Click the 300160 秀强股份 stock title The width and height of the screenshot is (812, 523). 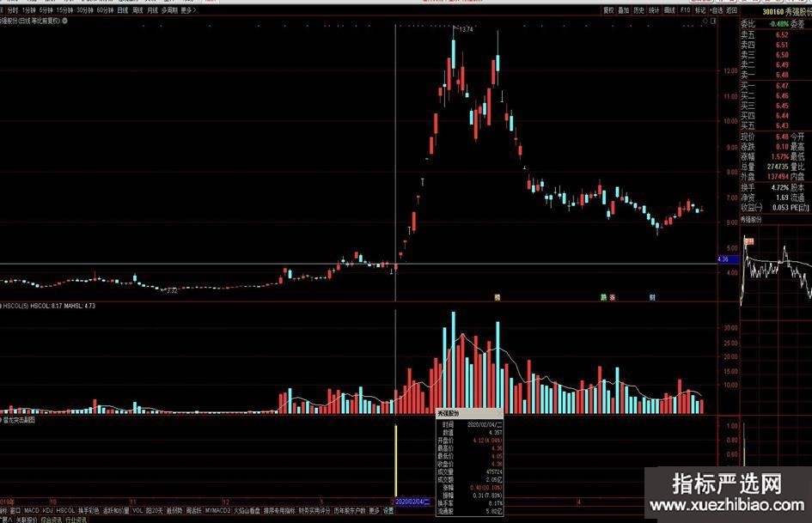786,12
